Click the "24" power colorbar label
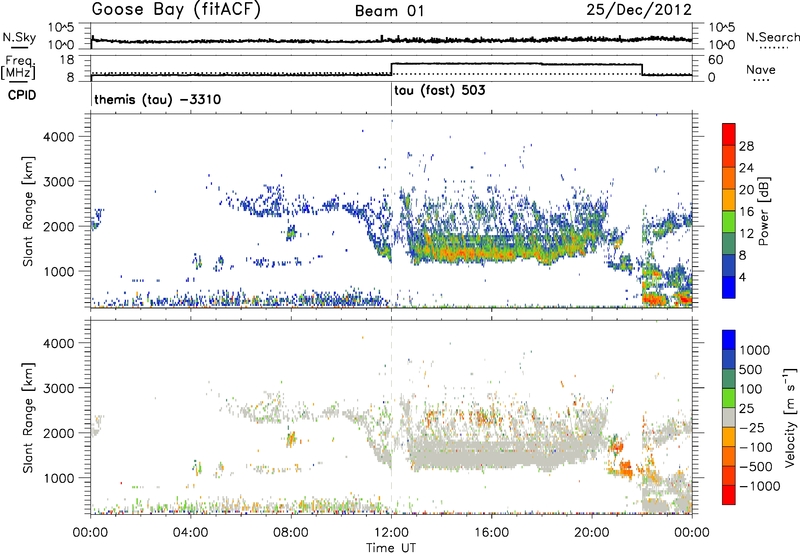 click(x=746, y=168)
